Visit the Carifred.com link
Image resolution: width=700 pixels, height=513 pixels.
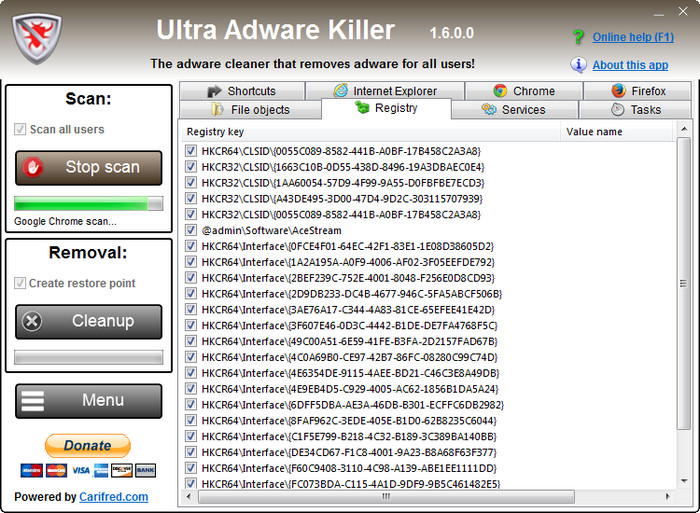[x=113, y=497]
